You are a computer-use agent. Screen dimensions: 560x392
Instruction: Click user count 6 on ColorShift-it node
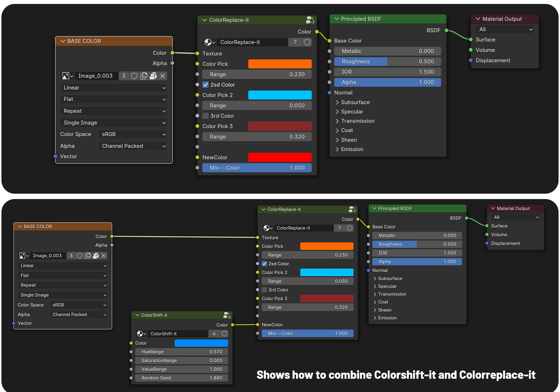click(x=214, y=334)
